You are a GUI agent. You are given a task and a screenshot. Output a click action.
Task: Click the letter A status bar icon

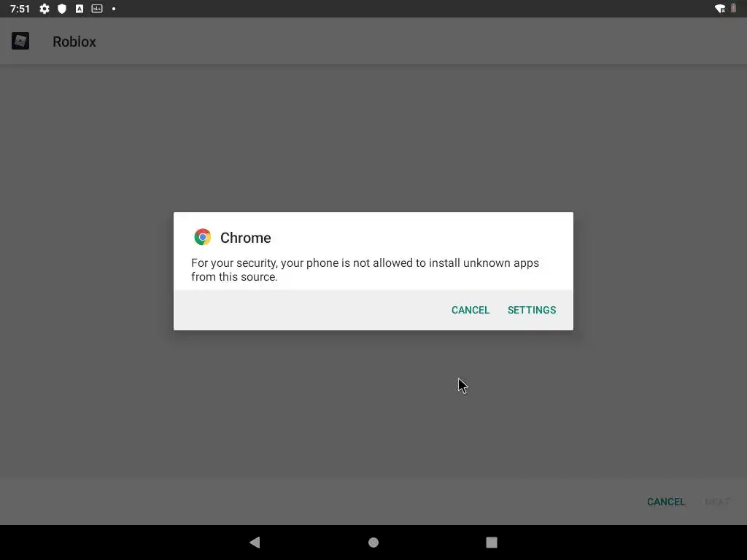click(x=80, y=9)
